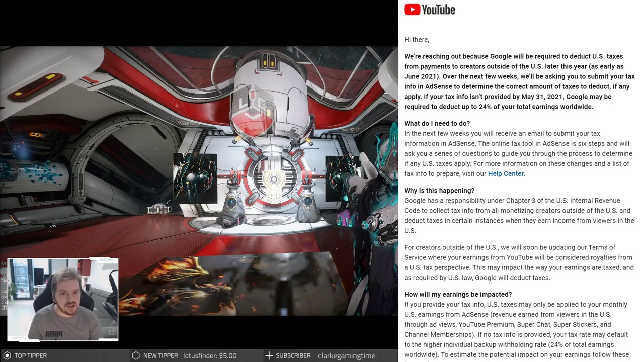Click "lotusfinder: $5.00" tip text
Screen dimensions: 644x362
(x=210, y=355)
